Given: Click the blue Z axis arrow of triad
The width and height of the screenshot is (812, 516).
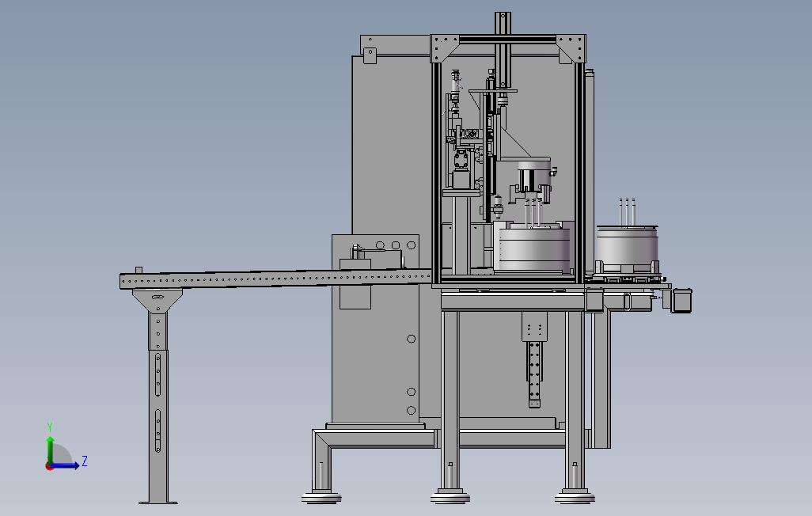Looking at the screenshot, I should tap(66, 465).
